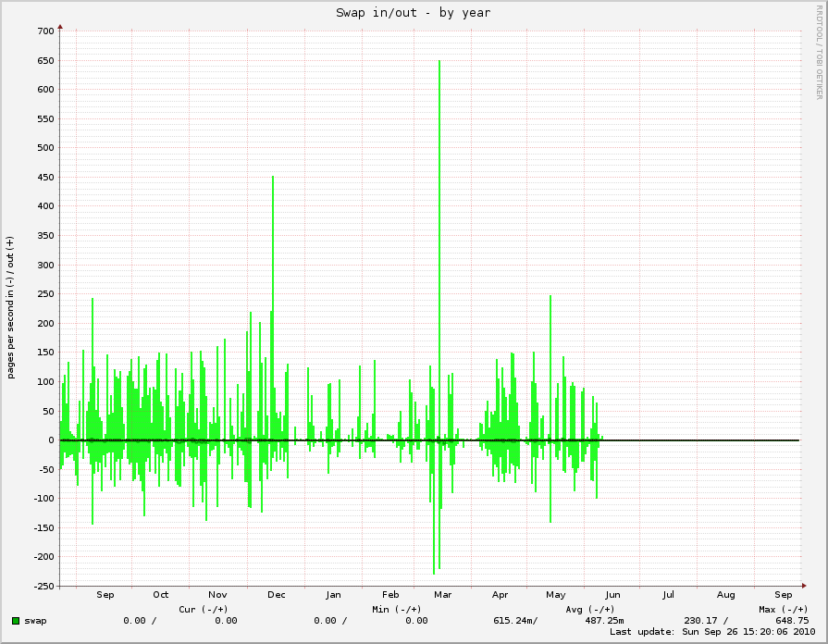Click the "600" y-axis label
The width and height of the screenshot is (828, 644).
pyautogui.click(x=46, y=89)
